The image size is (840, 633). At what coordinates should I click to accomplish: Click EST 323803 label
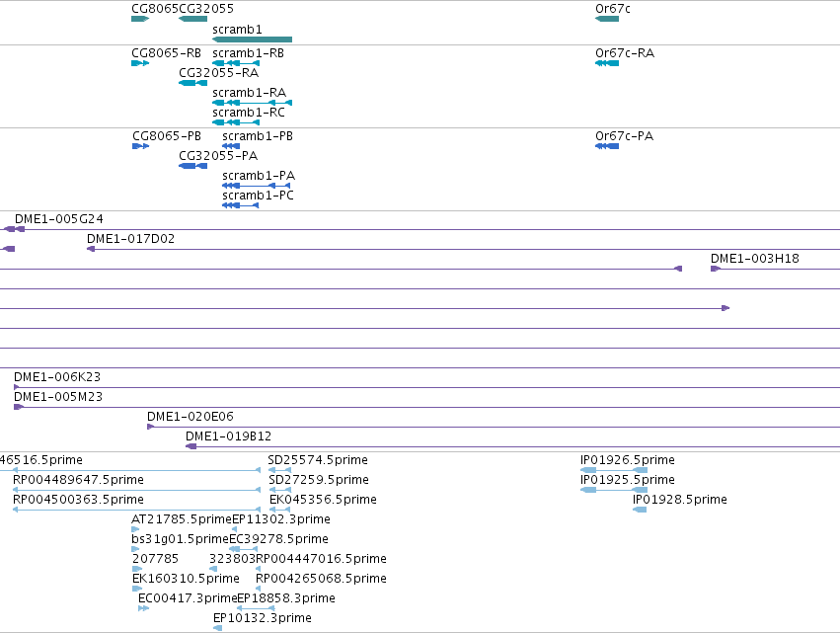[233, 560]
